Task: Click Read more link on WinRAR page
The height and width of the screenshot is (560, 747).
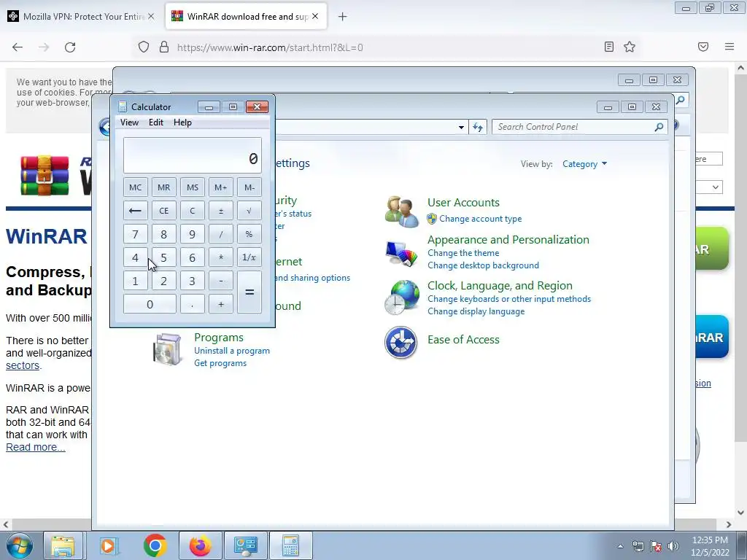Action: [35, 447]
